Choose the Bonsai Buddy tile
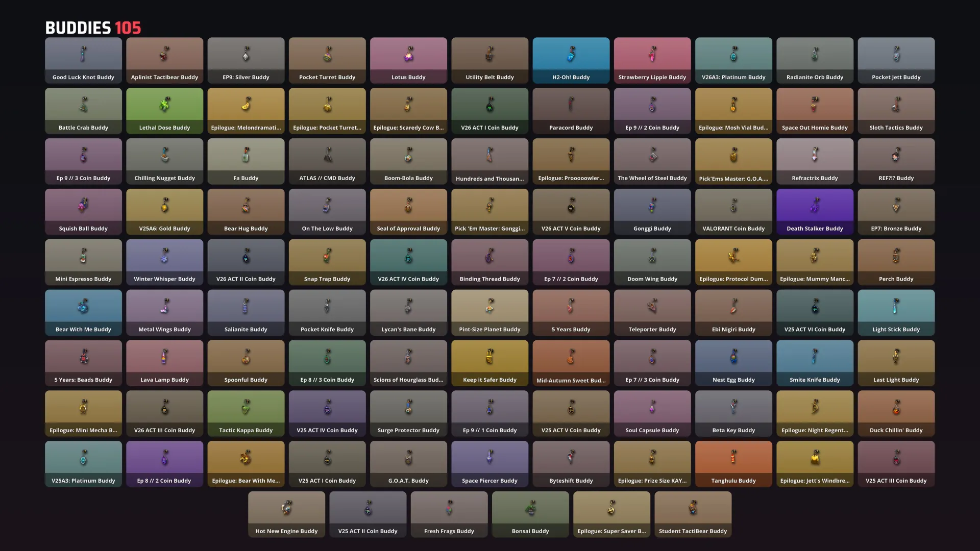 coord(530,514)
